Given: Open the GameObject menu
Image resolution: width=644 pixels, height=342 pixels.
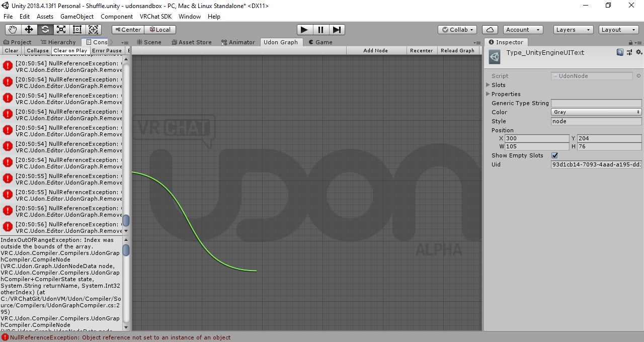Looking at the screenshot, I should click(77, 17).
